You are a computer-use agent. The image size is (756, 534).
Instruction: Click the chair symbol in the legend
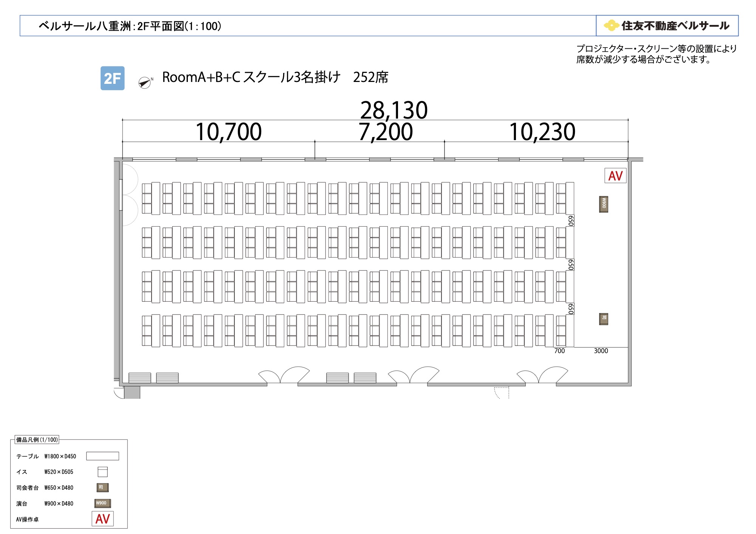coord(102,472)
